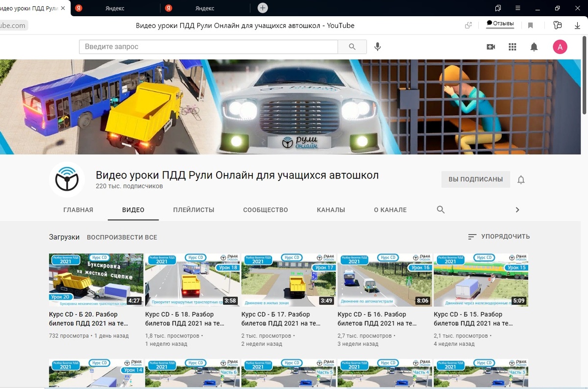Click the page title in address bar
Image resolution: width=588 pixels, height=389 pixels.
coord(245,26)
